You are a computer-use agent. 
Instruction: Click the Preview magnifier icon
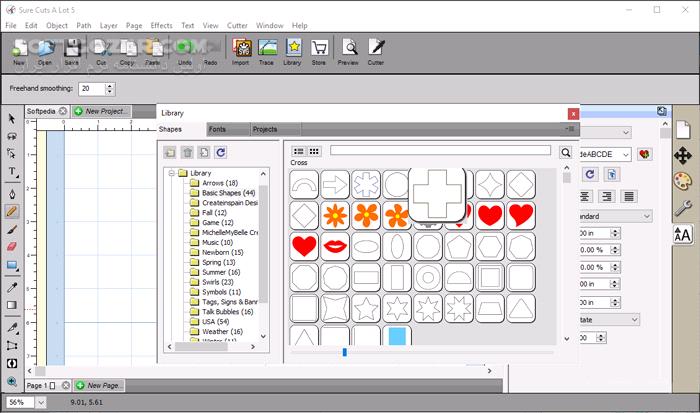[x=349, y=52]
